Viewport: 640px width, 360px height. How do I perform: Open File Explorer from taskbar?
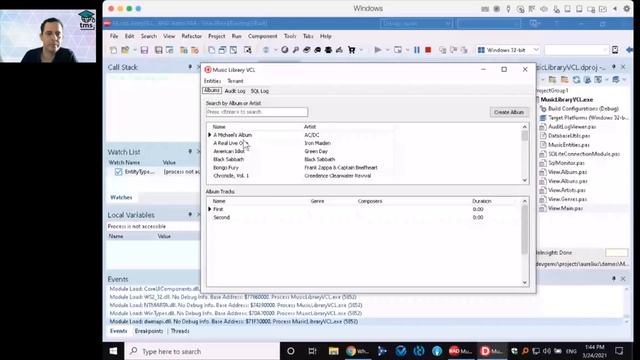tap(333, 351)
